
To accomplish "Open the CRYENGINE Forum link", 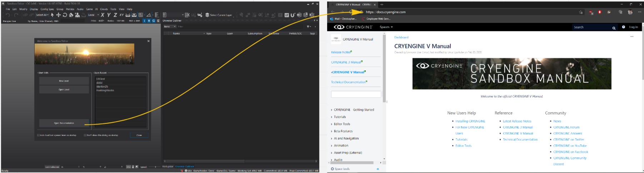I will pos(566,127).
